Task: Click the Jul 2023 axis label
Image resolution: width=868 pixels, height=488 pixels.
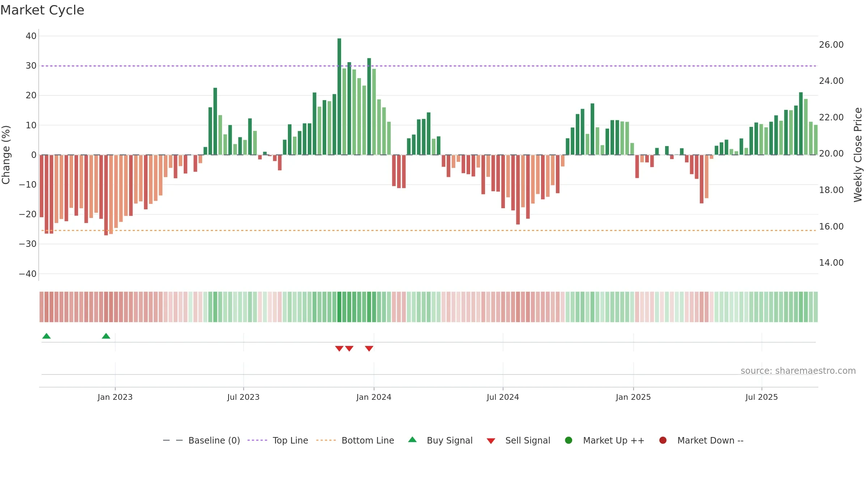Action: 243,397
